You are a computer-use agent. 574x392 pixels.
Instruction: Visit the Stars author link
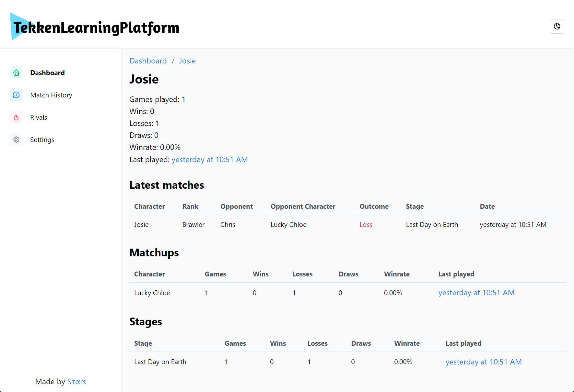click(x=76, y=382)
